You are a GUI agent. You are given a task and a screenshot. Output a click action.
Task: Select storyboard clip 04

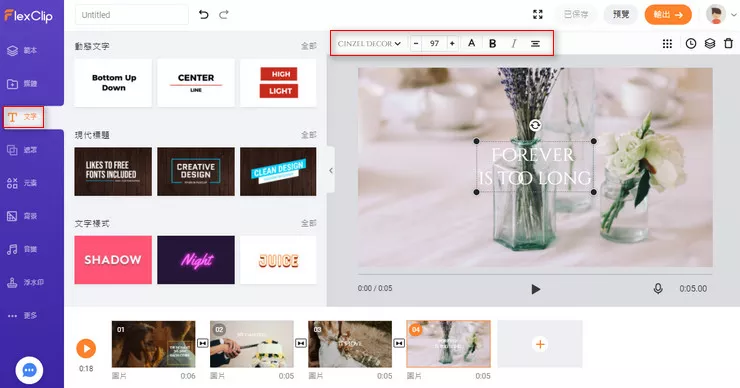[x=448, y=344]
